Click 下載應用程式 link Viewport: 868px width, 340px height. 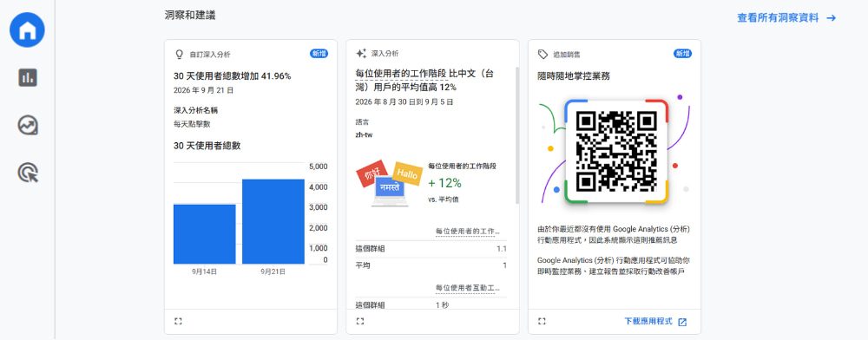tap(648, 321)
